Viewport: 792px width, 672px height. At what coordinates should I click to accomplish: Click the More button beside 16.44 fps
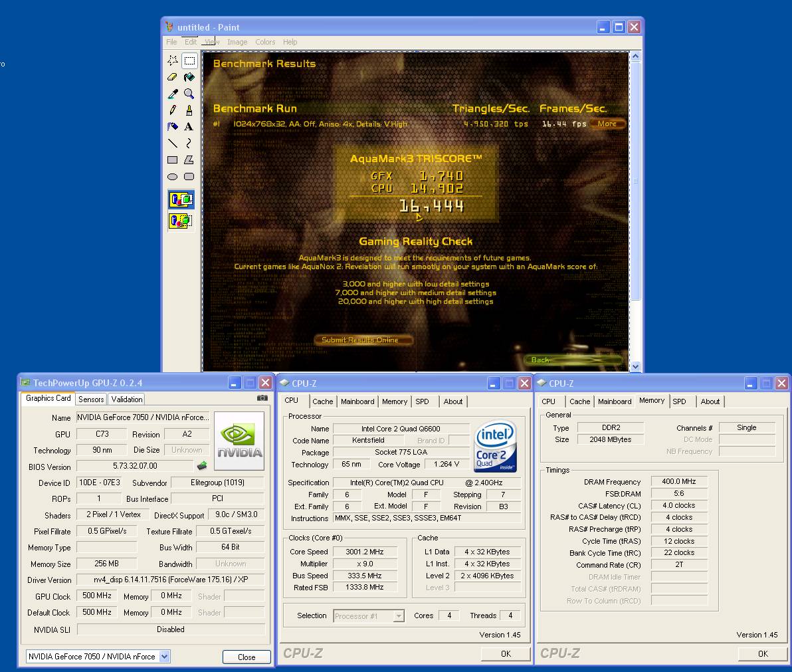(x=607, y=124)
